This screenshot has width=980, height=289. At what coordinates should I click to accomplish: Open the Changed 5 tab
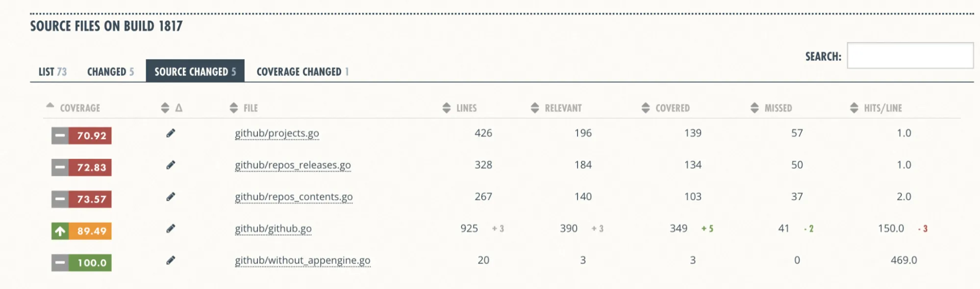click(x=110, y=72)
